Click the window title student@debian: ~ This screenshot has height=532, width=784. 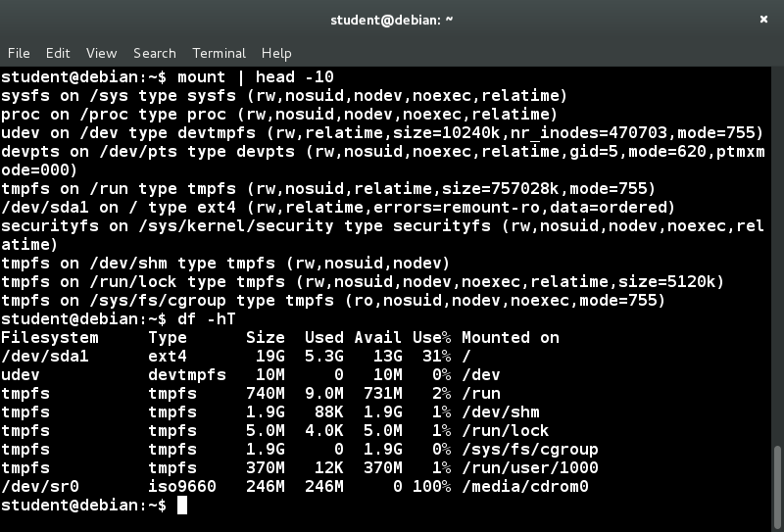tap(391, 20)
